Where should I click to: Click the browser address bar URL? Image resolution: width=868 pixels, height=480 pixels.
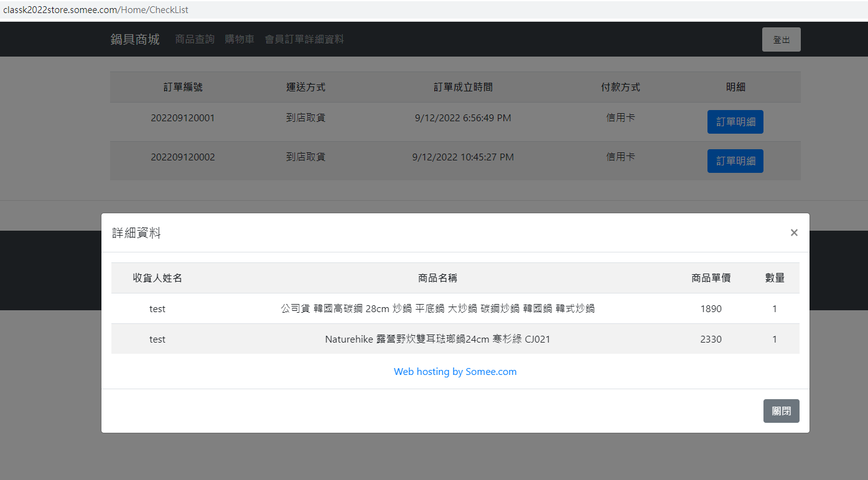coord(96,10)
